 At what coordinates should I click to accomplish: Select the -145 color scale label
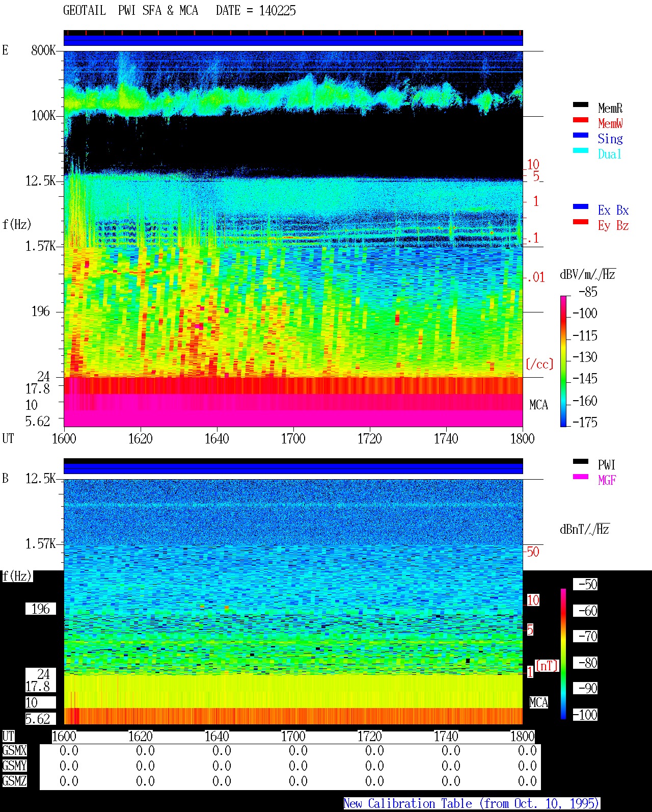pos(585,379)
